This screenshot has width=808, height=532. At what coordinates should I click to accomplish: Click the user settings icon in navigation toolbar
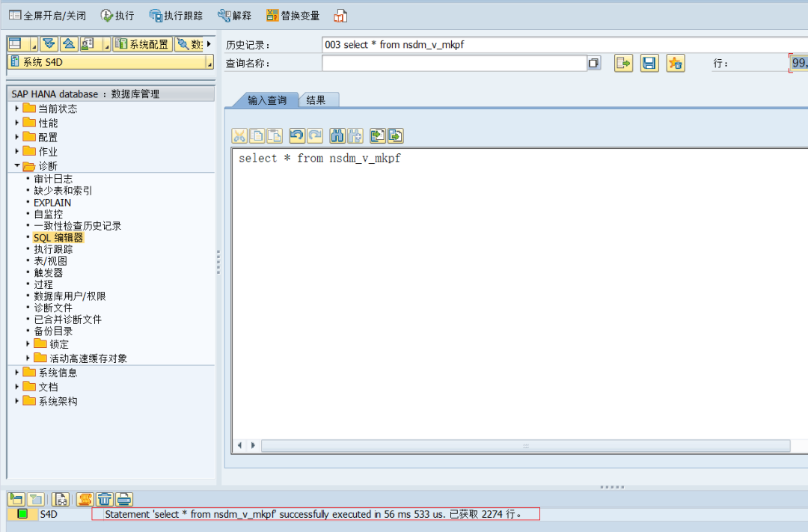point(88,44)
